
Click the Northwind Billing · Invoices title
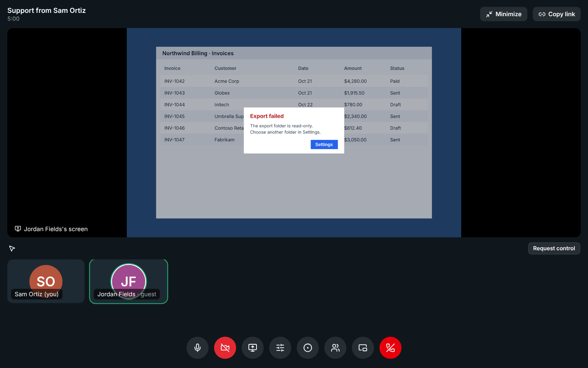point(198,53)
